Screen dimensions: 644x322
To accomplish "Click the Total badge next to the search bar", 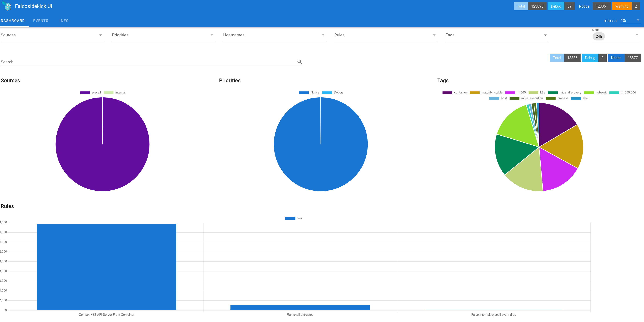I will point(557,58).
